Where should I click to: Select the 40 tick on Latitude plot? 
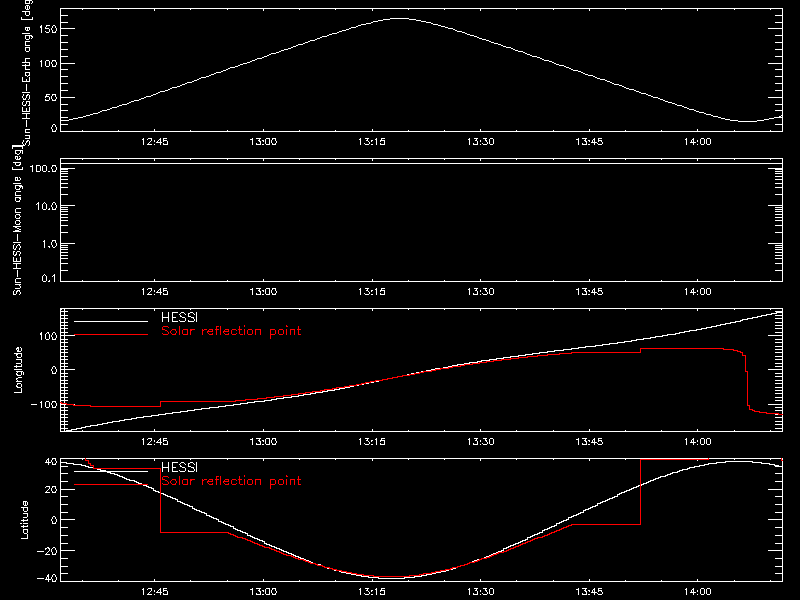coord(52,462)
